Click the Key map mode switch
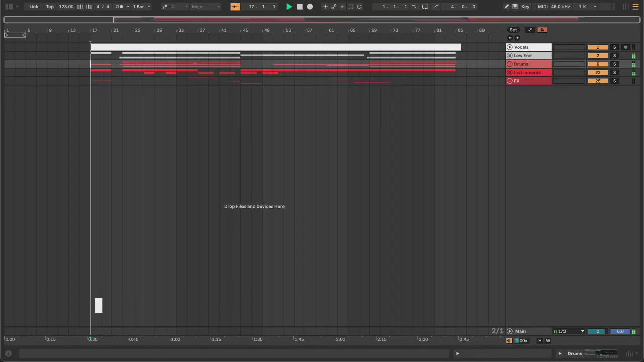The image size is (644, 362). click(525, 7)
